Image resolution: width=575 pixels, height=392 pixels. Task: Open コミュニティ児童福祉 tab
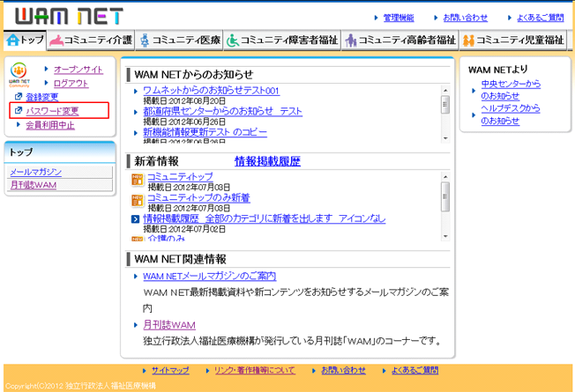pyautogui.click(x=513, y=40)
